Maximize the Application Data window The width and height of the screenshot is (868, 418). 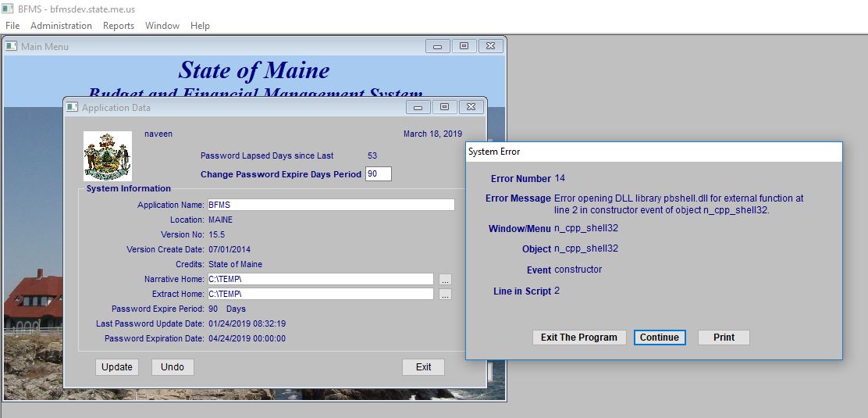tap(444, 107)
